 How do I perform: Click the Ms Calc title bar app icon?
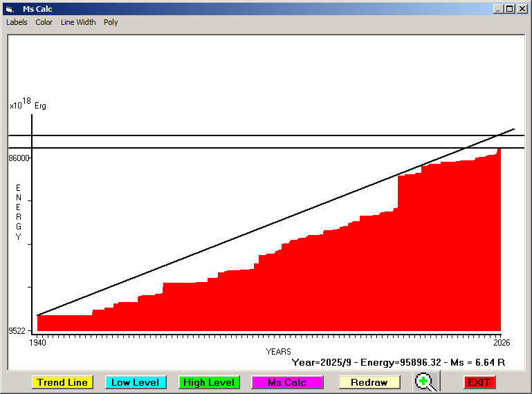[9, 9]
